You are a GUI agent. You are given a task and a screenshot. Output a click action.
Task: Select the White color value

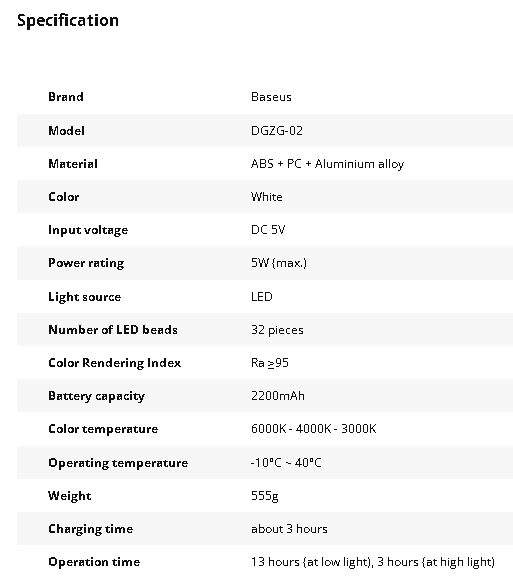tap(267, 197)
